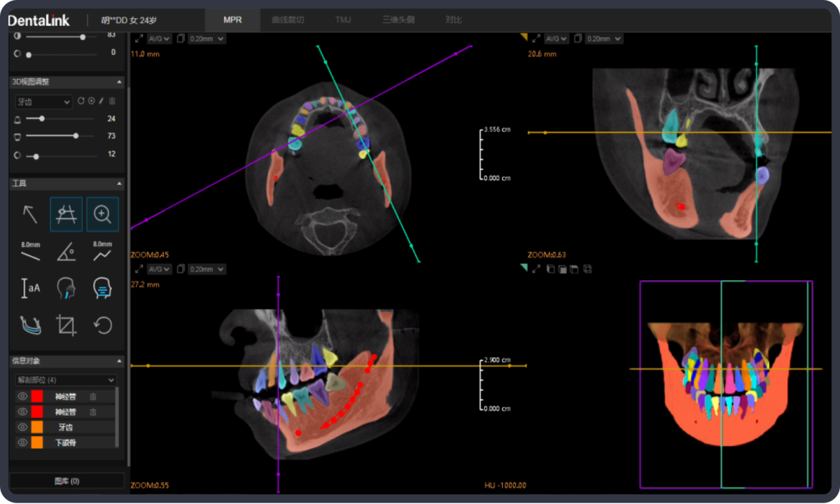Open the 解剖部位 (4) dropdown
Screen dimensions: 840x504
tap(65, 379)
